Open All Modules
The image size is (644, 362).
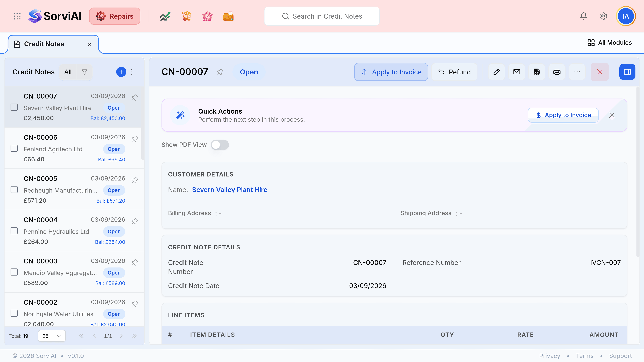pyautogui.click(x=609, y=43)
